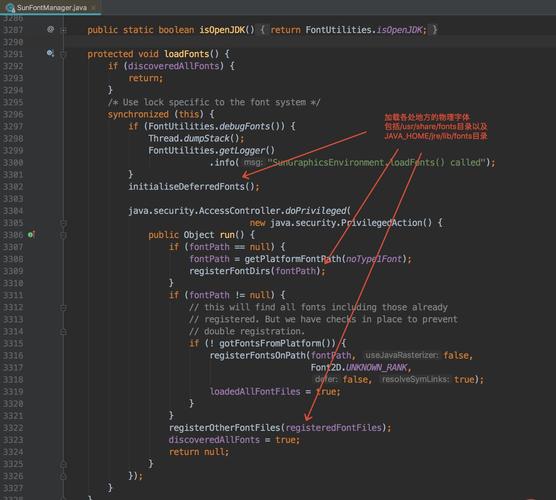Click the getPlatformFontPath method call

coord(293,259)
